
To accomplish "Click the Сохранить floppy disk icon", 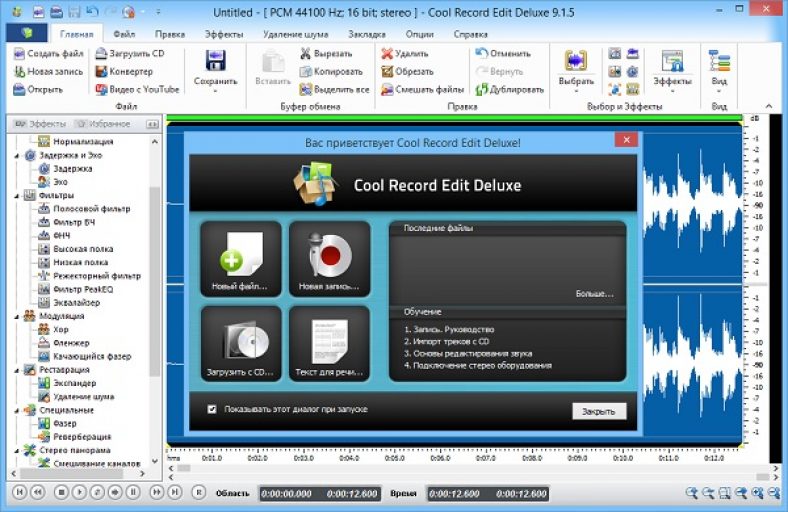I will click(x=215, y=61).
